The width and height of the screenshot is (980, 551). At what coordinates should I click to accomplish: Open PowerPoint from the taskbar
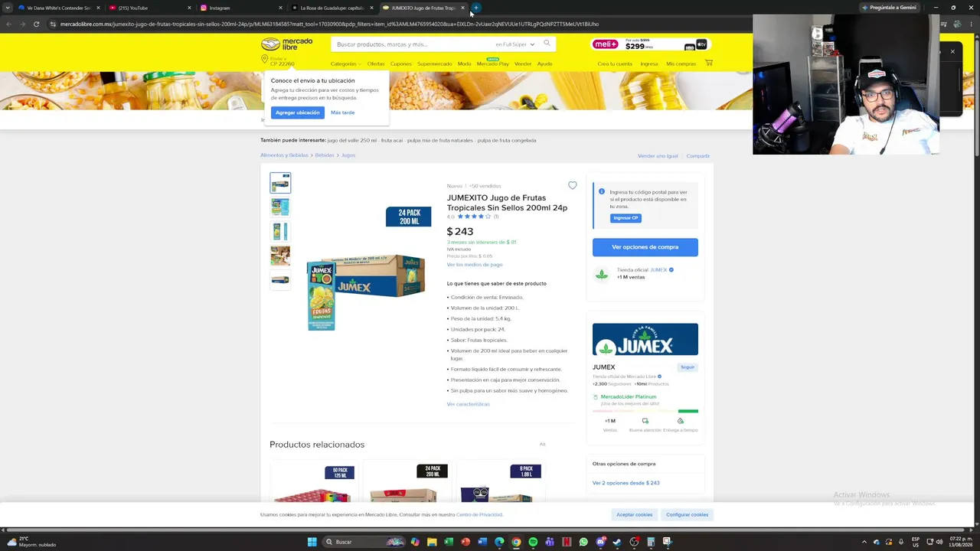coord(465,542)
